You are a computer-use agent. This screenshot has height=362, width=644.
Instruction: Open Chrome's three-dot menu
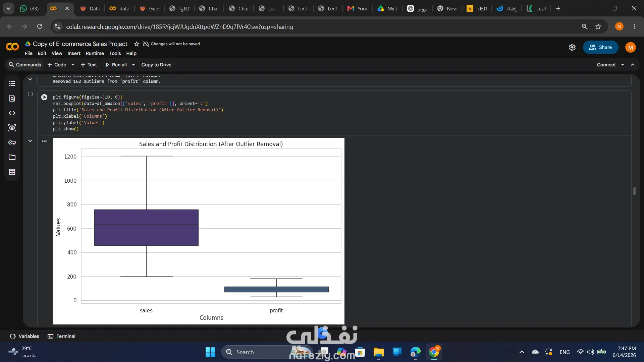(634, 26)
